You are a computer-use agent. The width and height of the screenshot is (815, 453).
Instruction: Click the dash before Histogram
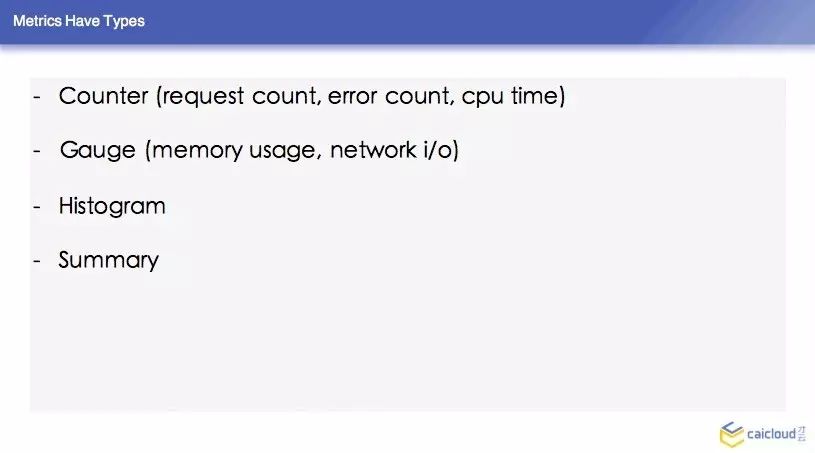tap(36, 206)
